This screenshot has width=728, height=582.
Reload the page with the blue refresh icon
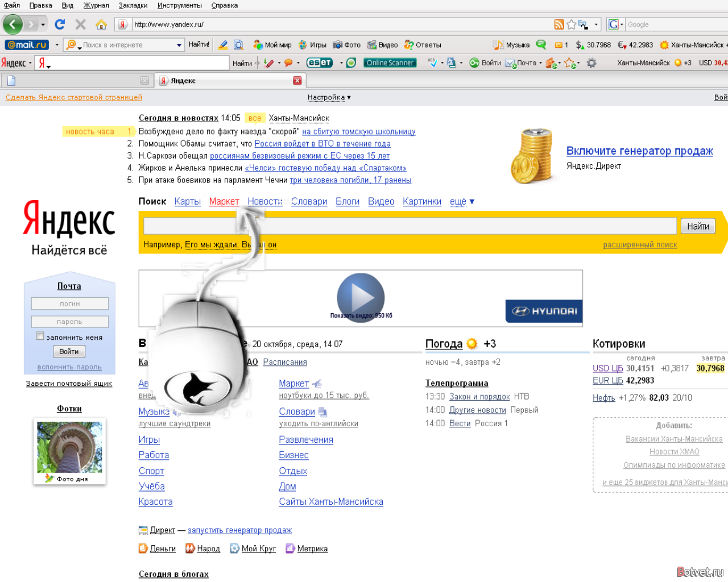[60, 24]
